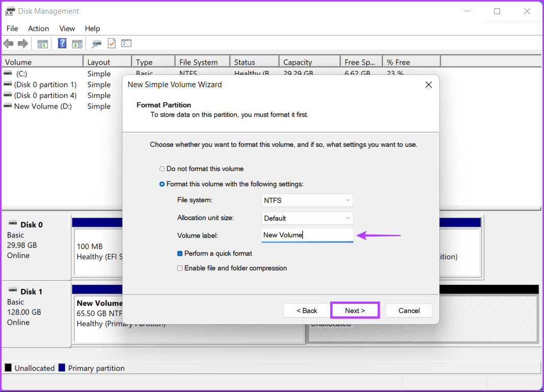The height and width of the screenshot is (392, 544).
Task: Click the Back arrow toolbar icon
Action: (x=8, y=44)
